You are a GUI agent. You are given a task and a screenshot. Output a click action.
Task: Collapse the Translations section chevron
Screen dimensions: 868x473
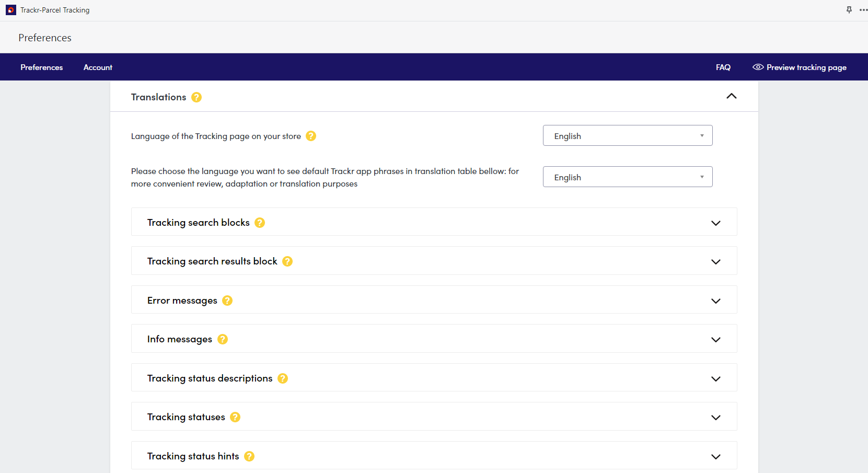[x=732, y=96]
